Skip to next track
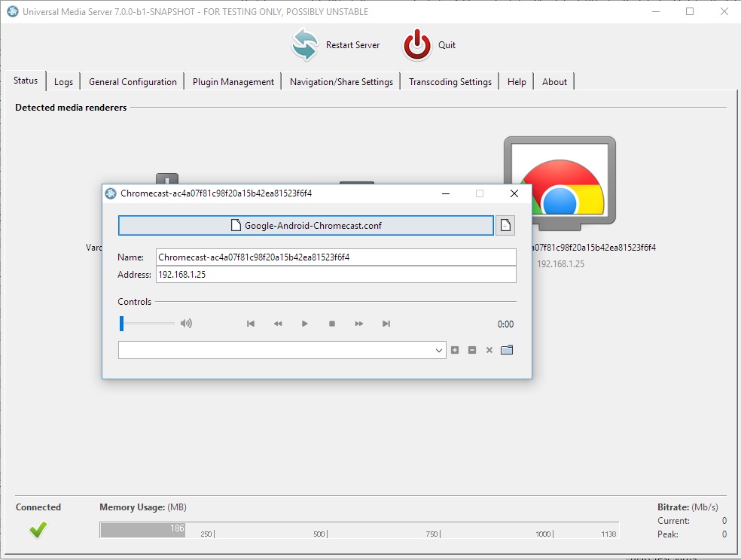Viewport: 741px width, 560px height. pos(386,324)
